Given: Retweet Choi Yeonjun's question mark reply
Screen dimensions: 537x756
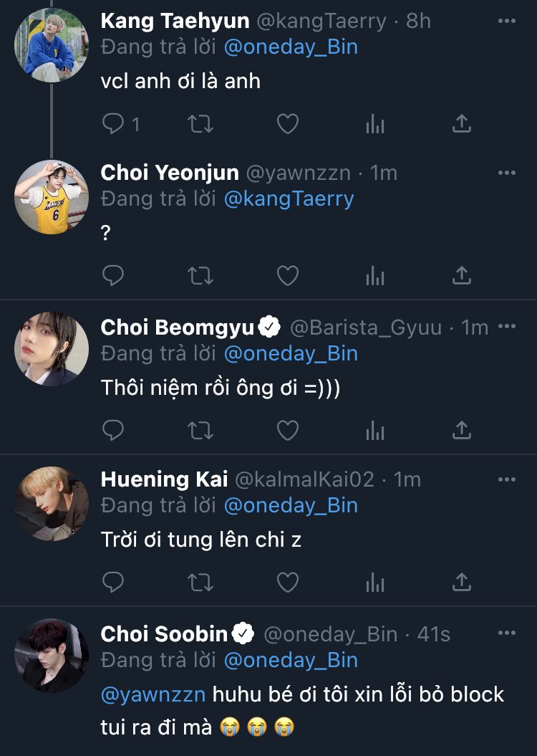Looking at the screenshot, I should pyautogui.click(x=200, y=275).
